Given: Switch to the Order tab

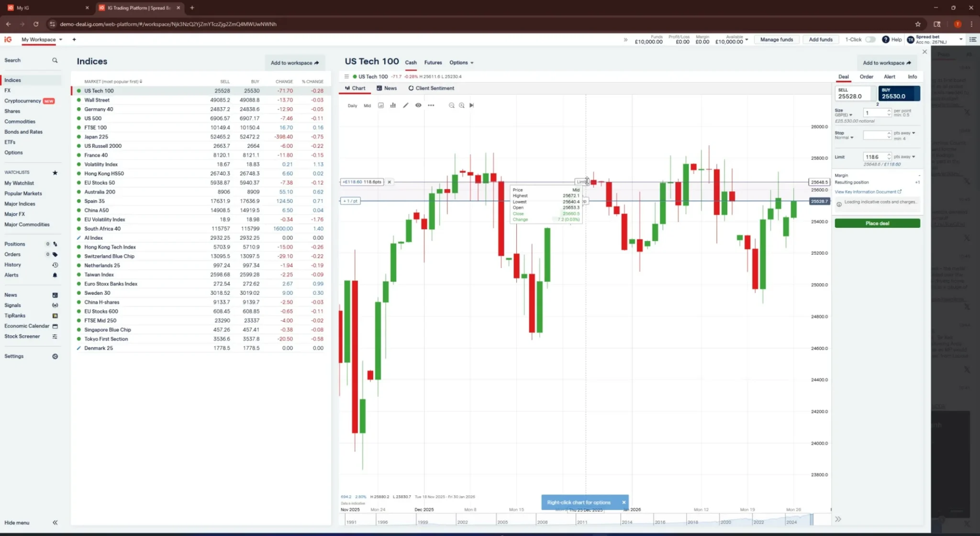Looking at the screenshot, I should 866,77.
